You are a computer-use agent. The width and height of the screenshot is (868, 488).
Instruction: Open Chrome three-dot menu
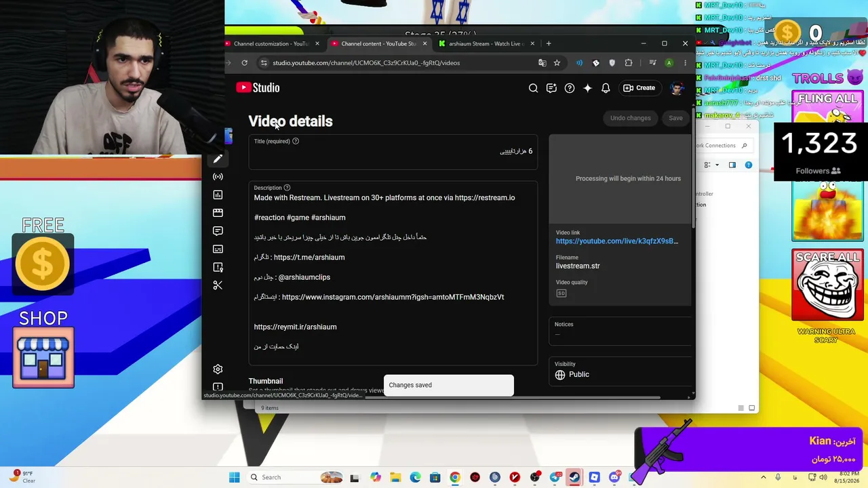pos(685,63)
